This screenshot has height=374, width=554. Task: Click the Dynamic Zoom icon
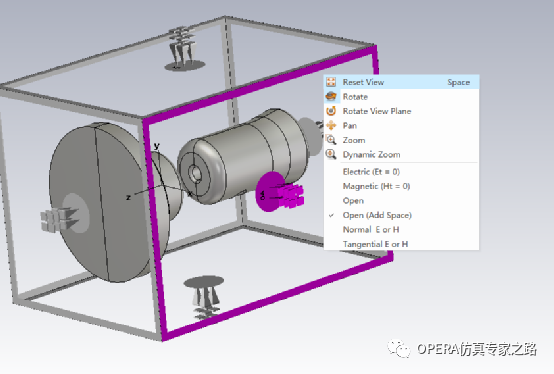[x=331, y=154]
